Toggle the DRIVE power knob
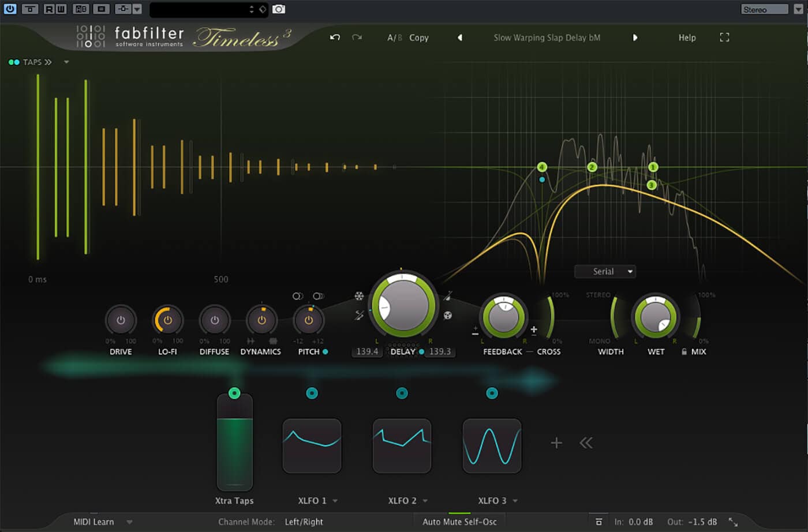The width and height of the screenshot is (808, 532). pos(121,320)
